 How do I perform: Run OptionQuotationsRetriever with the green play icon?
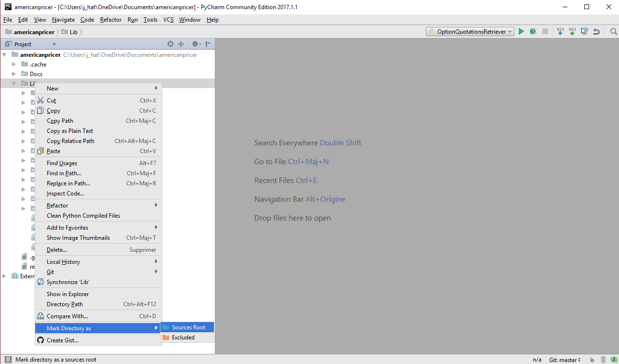(x=521, y=31)
